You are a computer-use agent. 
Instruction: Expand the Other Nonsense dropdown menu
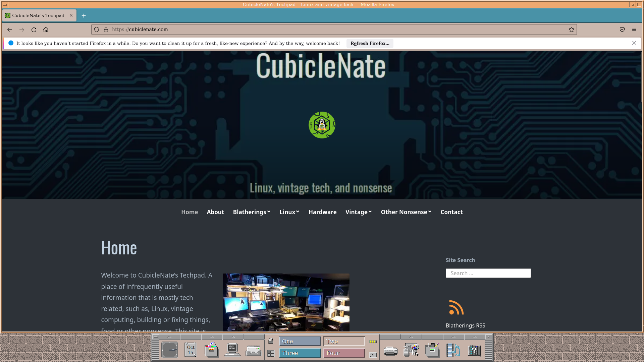click(x=406, y=212)
